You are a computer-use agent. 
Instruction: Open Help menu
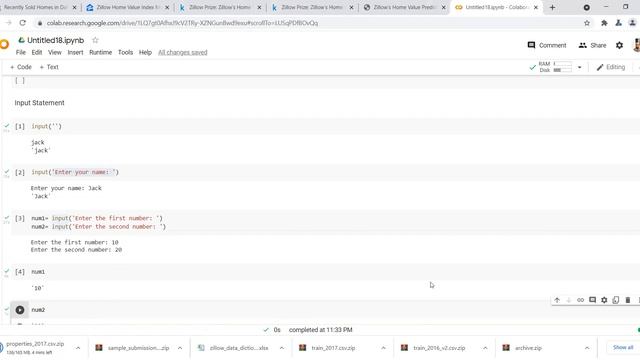tap(145, 52)
